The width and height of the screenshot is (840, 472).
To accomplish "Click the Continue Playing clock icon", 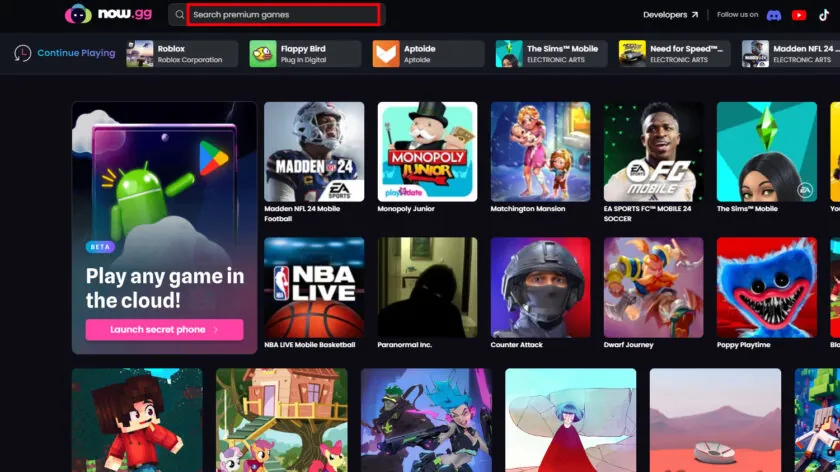I will coord(22,53).
